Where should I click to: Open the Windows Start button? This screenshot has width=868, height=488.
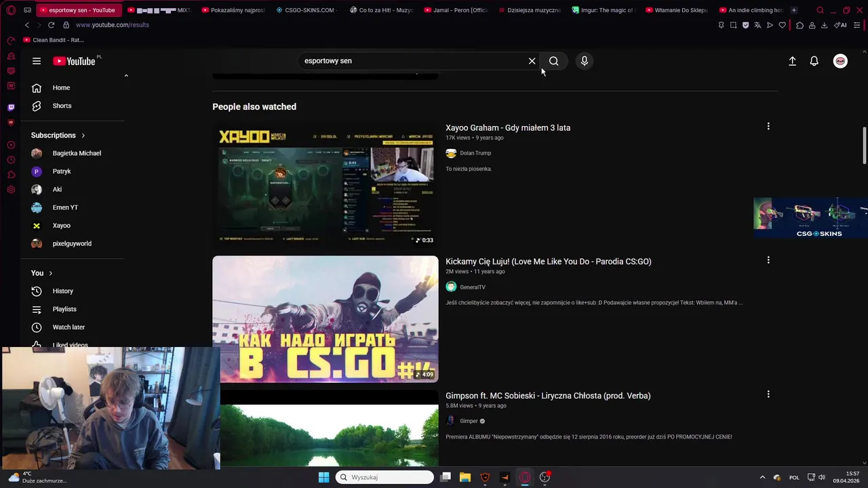point(323,477)
